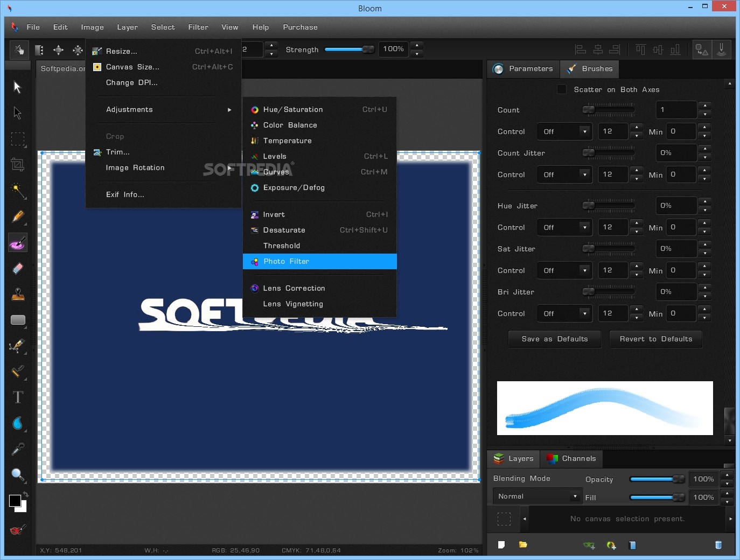740x560 pixels.
Task: Open Sat Jitter Control Off dropdown
Action: 564,270
